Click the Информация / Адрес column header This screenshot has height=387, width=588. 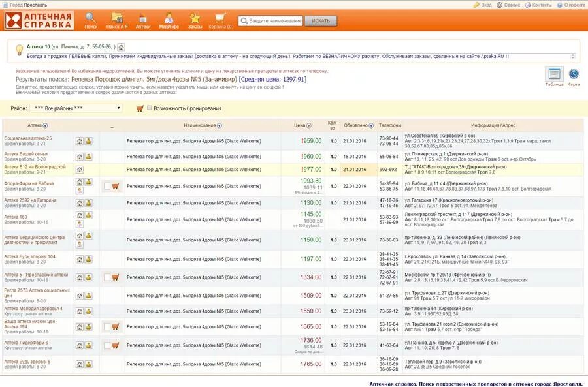(493, 125)
